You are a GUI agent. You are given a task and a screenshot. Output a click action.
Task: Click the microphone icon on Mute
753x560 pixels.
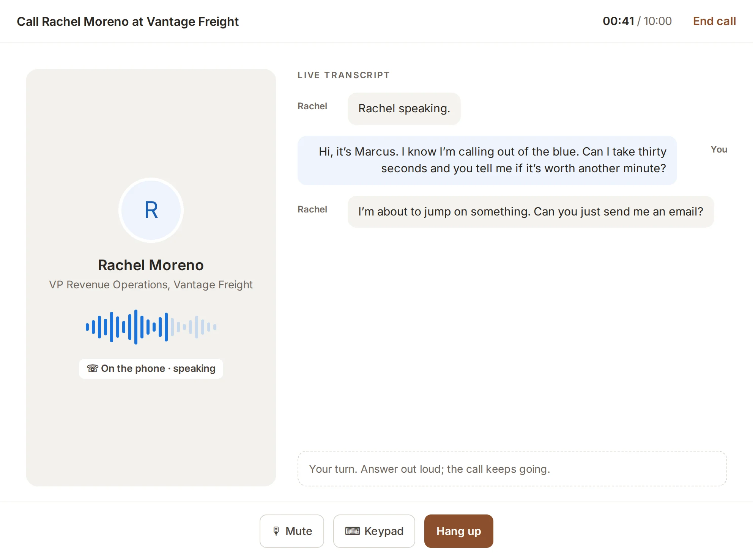point(276,531)
